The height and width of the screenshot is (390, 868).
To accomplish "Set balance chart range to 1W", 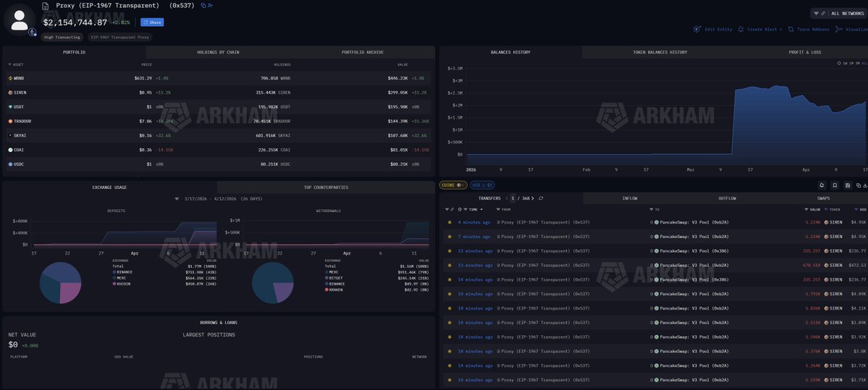I will pos(845,64).
